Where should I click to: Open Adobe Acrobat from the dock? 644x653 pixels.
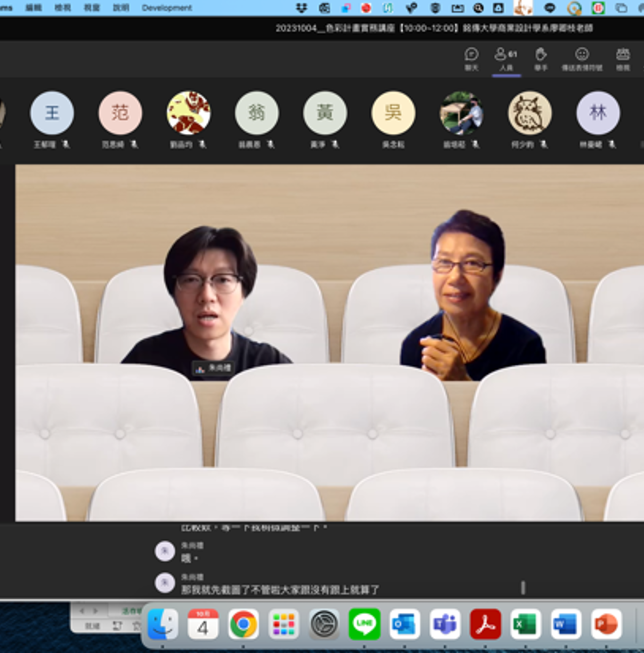click(485, 624)
